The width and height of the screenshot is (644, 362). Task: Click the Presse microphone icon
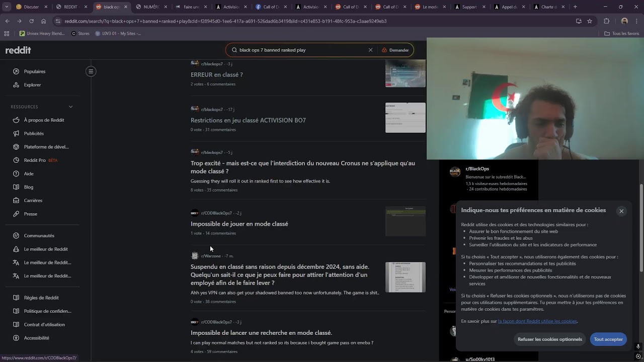click(x=16, y=214)
